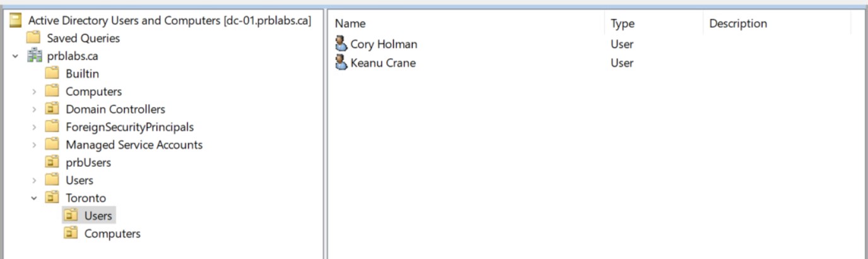
Task: Click the Keanu Crane user icon
Action: tap(341, 63)
